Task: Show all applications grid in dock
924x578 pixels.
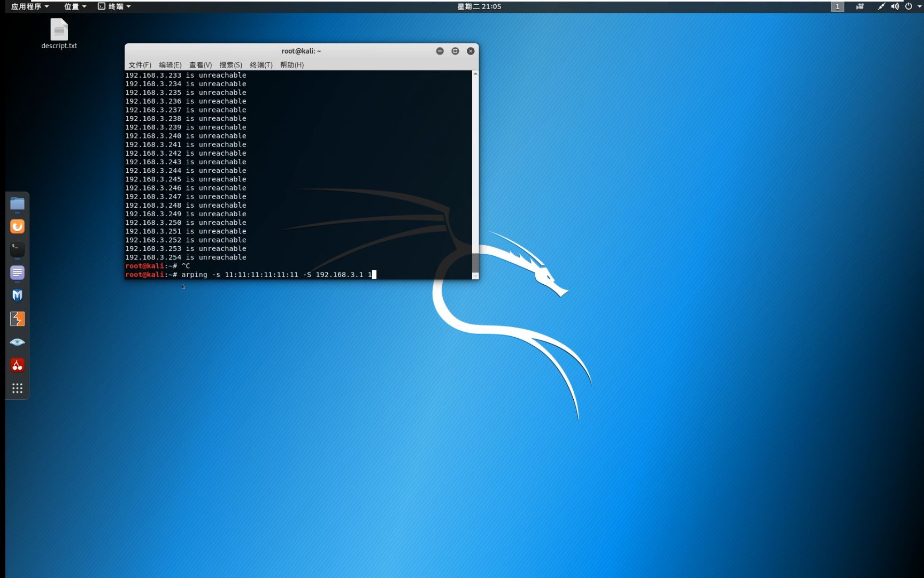Action: (17, 388)
